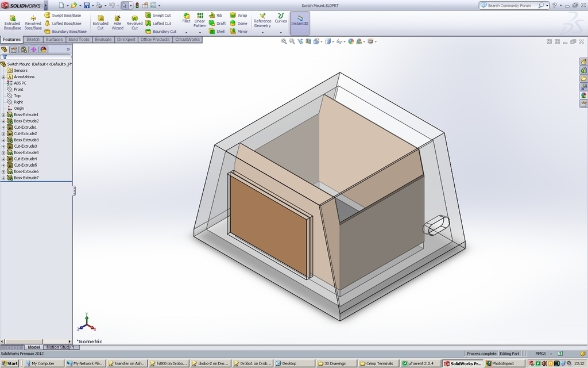Click the Zoom to Fit icon
This screenshot has width=588, height=368.
(x=284, y=41)
